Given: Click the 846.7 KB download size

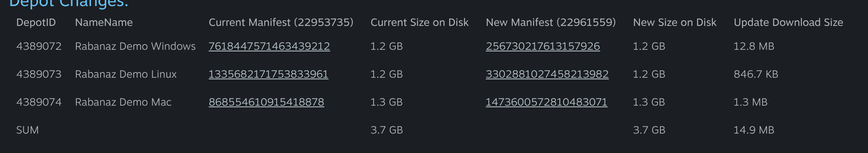Looking at the screenshot, I should point(756,74).
